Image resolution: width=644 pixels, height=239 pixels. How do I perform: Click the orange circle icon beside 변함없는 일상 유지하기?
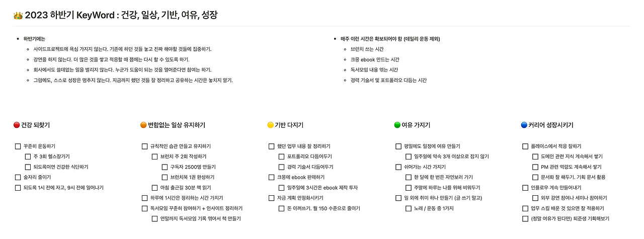coord(143,125)
